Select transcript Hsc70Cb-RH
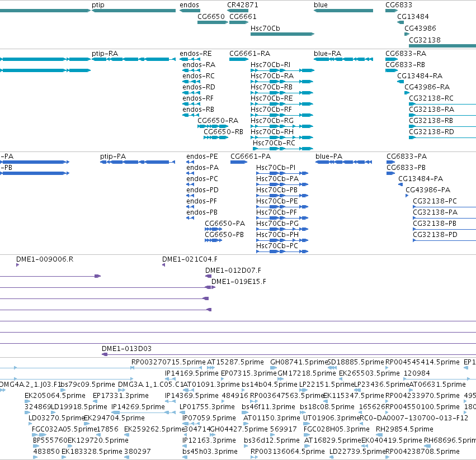The height and width of the screenshot is (460, 476). [x=282, y=137]
